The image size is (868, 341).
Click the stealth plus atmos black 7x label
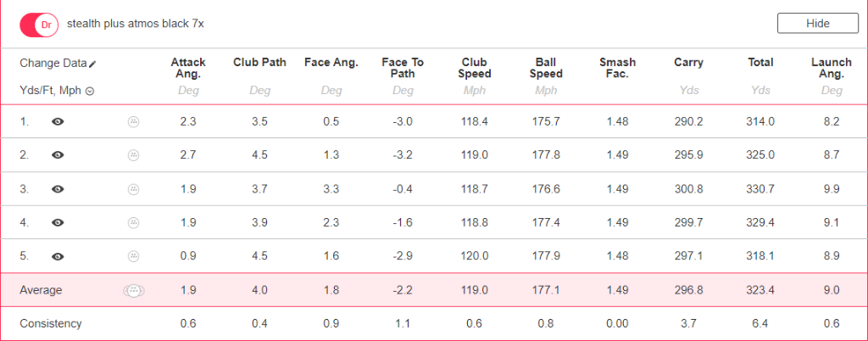click(x=136, y=25)
